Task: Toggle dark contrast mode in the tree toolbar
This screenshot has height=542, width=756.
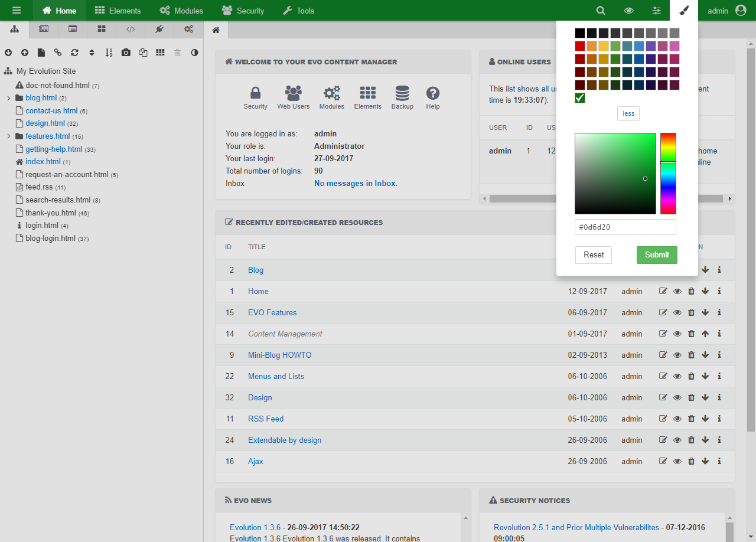Action: 194,53
